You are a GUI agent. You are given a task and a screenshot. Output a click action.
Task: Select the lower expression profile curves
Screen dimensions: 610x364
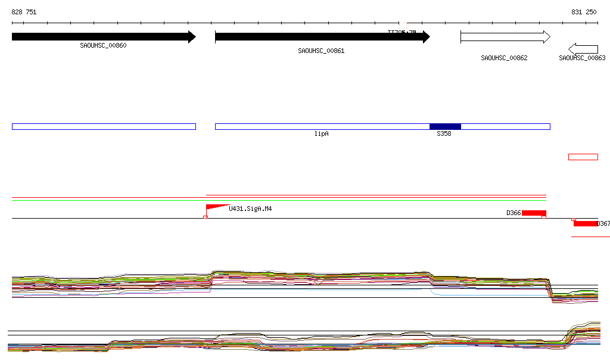(x=304, y=337)
